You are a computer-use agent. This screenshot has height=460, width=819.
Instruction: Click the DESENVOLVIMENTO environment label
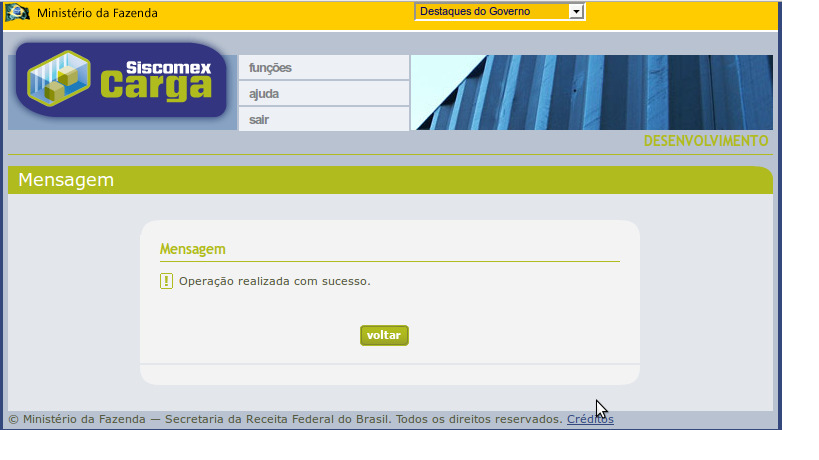(x=706, y=141)
